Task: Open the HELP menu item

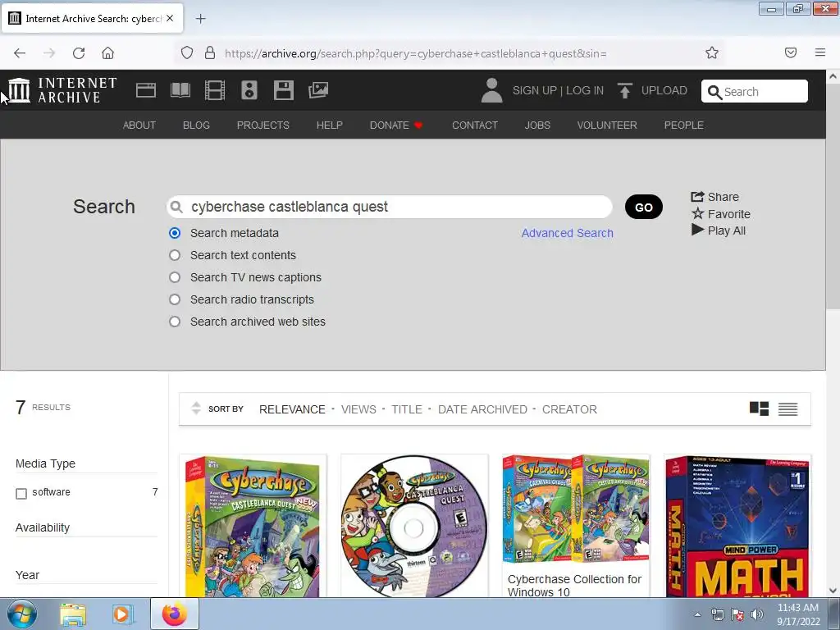Action: click(x=330, y=125)
